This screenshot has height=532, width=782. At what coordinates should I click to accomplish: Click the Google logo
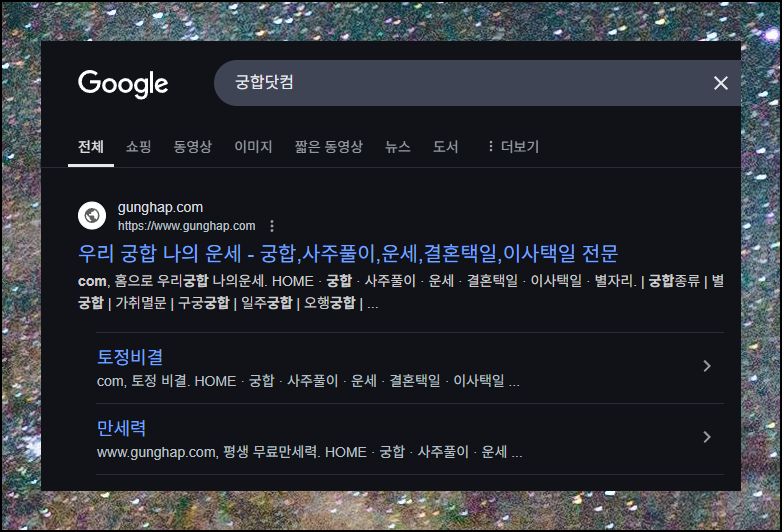123,83
